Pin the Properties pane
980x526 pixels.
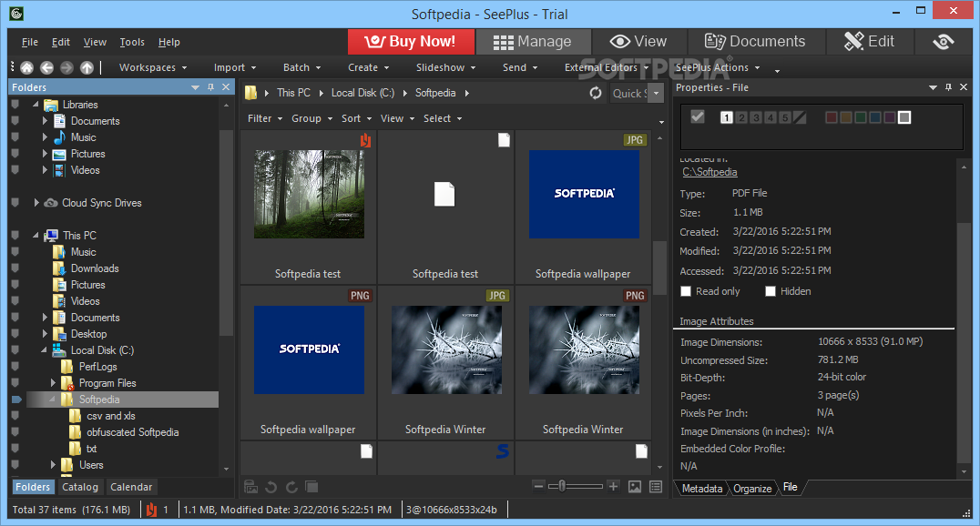point(948,87)
